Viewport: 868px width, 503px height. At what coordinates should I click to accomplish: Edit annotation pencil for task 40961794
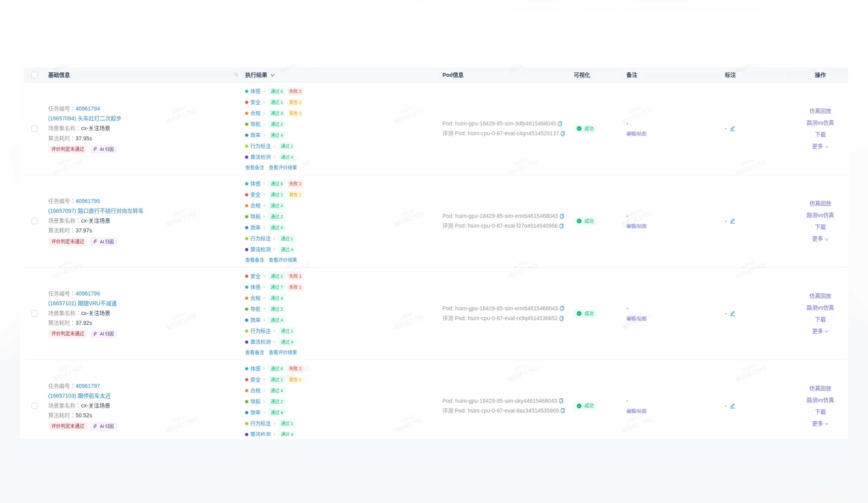pyautogui.click(x=733, y=128)
